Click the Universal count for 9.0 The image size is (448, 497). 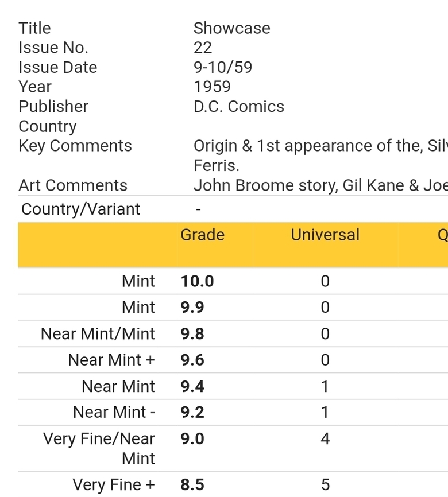pos(325,438)
